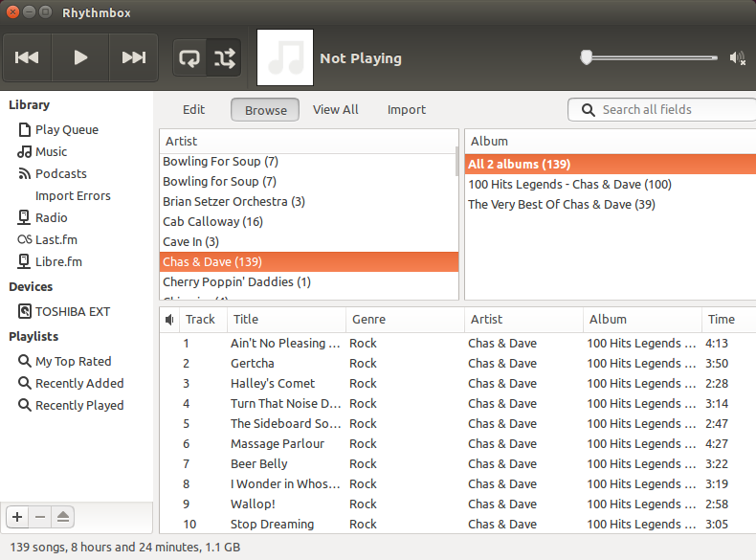
Task: Select artist Chas & Dave (139)
Action: [308, 262]
